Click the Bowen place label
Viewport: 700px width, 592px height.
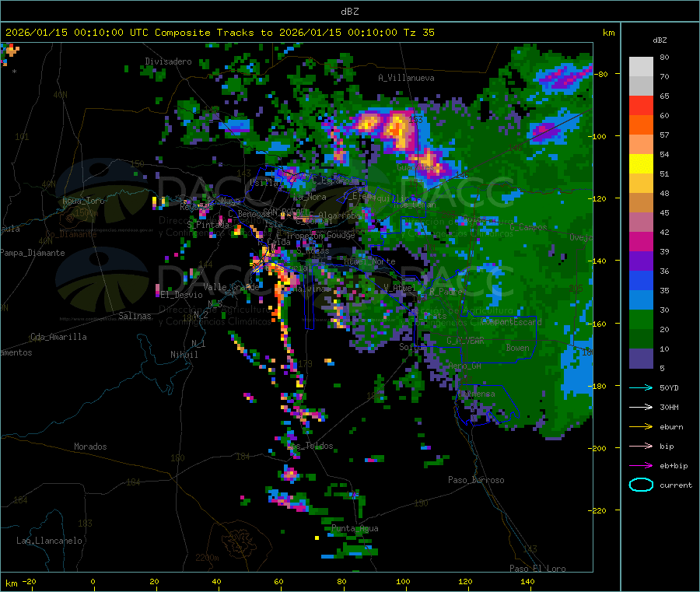(517, 348)
